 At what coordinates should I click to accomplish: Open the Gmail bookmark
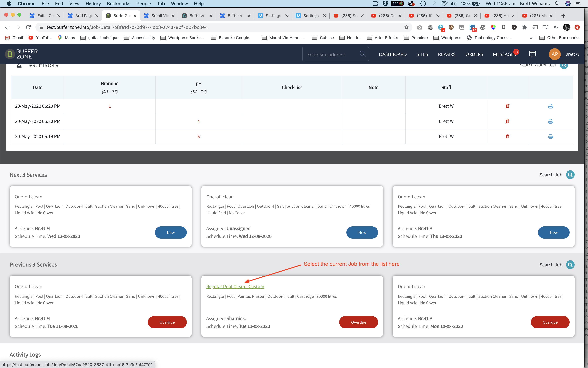pyautogui.click(x=14, y=38)
